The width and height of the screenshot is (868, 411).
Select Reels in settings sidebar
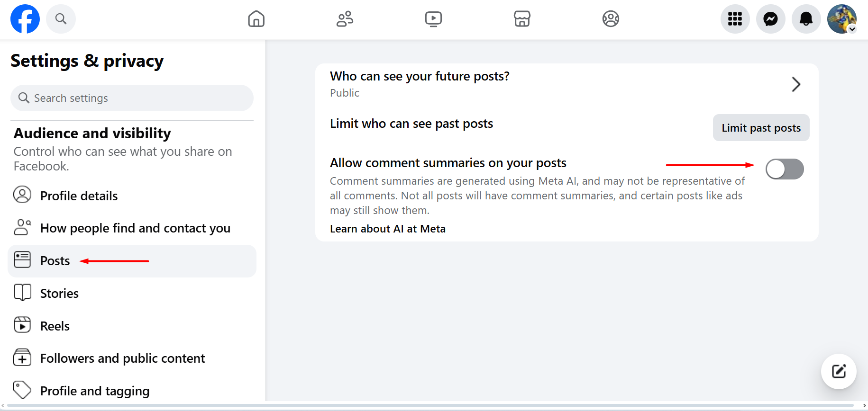click(x=55, y=326)
